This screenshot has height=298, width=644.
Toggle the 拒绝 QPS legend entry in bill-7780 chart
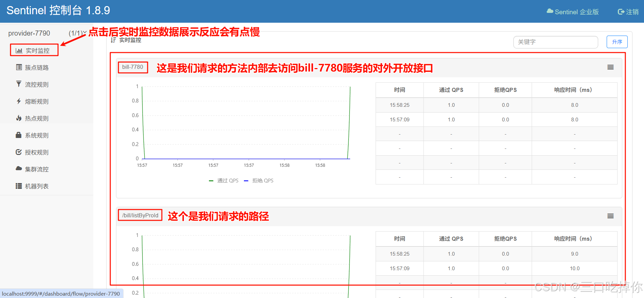(259, 181)
